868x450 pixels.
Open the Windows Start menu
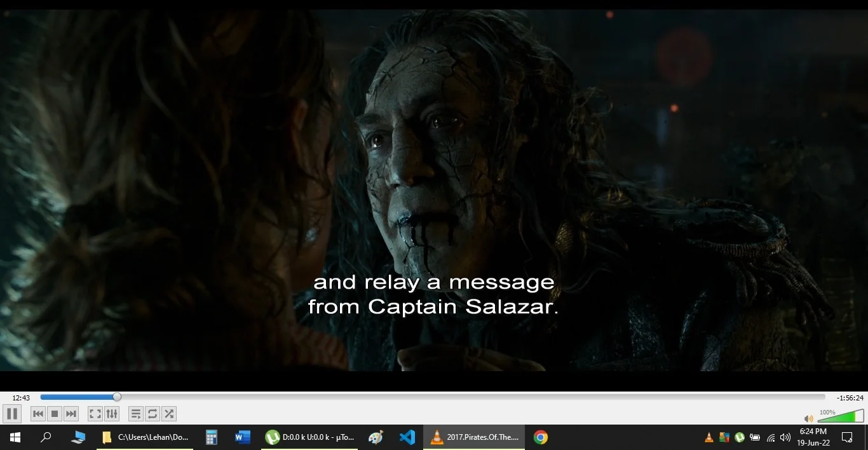[15, 437]
